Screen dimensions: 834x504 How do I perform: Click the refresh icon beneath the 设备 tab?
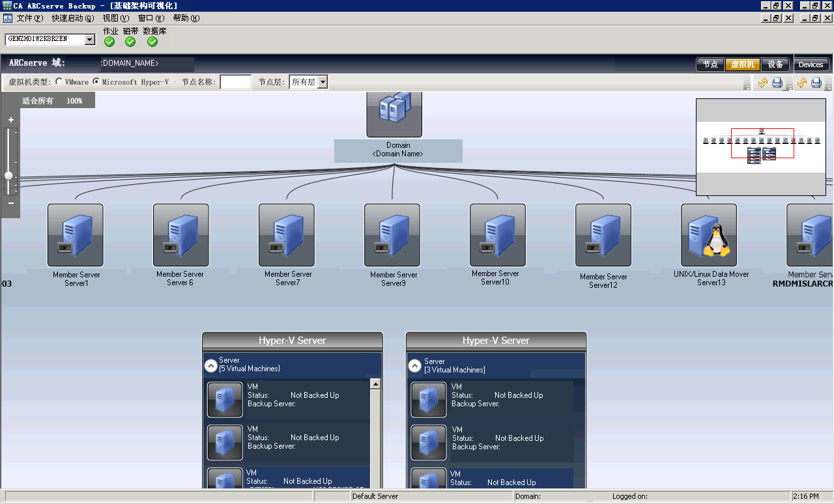coord(762,83)
